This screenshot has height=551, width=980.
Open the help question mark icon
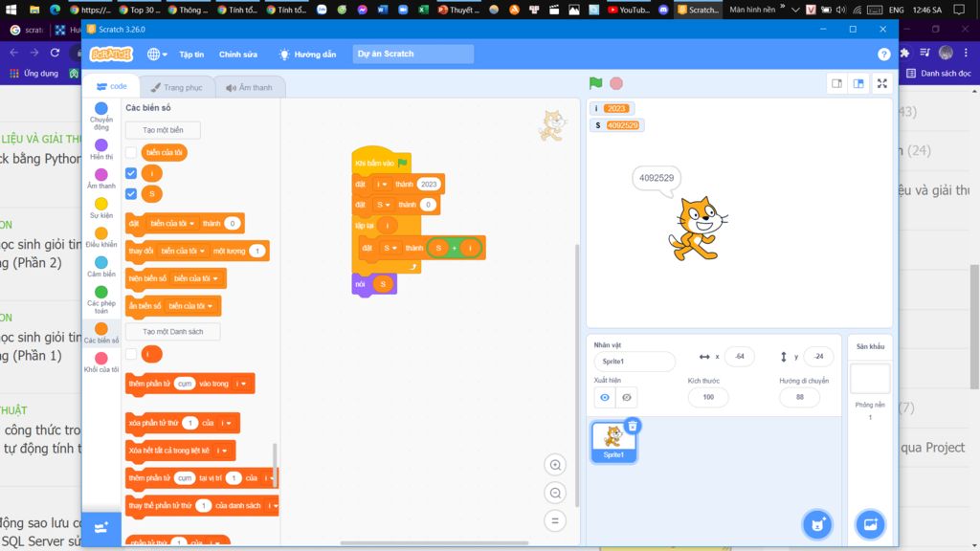click(883, 55)
